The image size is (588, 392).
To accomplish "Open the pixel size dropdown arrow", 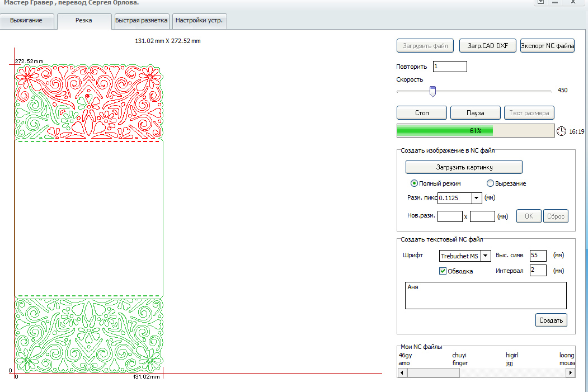I will pyautogui.click(x=476, y=198).
